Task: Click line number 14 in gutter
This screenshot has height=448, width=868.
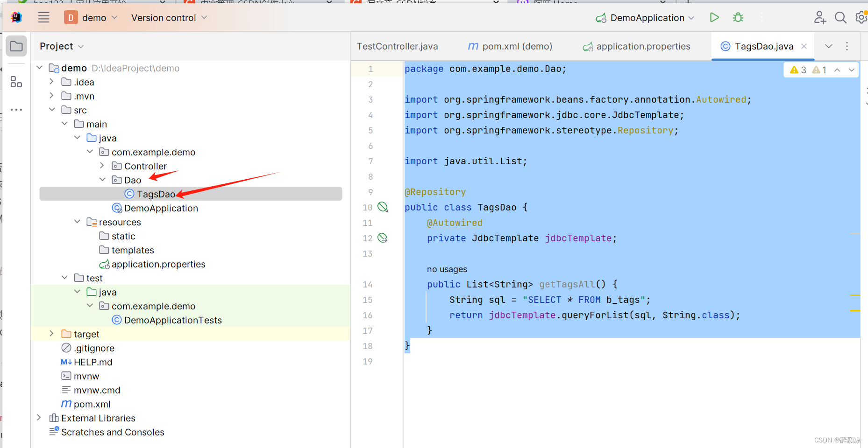Action: (368, 285)
